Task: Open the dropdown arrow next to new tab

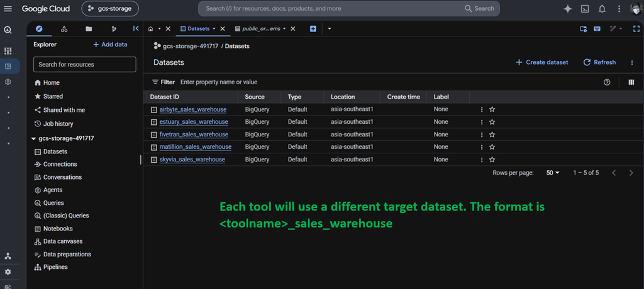Action: [330, 29]
